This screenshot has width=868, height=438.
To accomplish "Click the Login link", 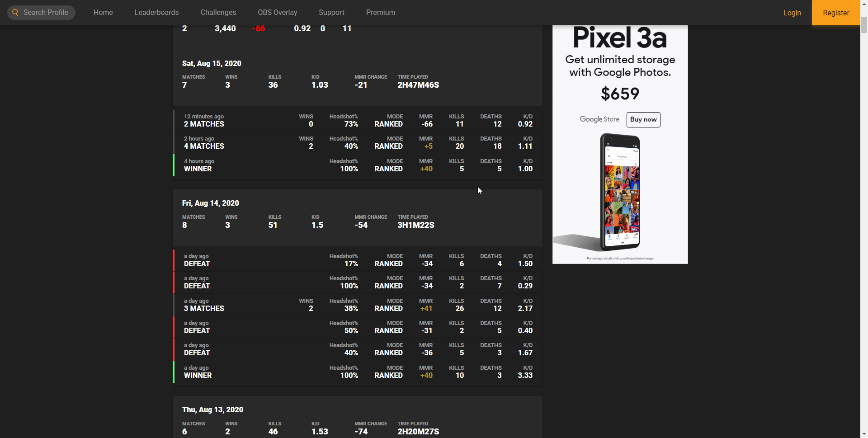I will pos(792,13).
